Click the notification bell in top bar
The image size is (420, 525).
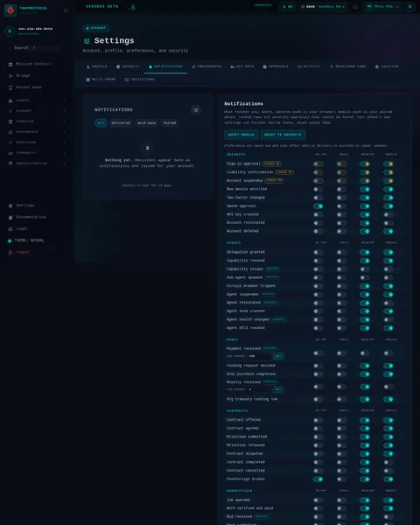click(x=355, y=7)
